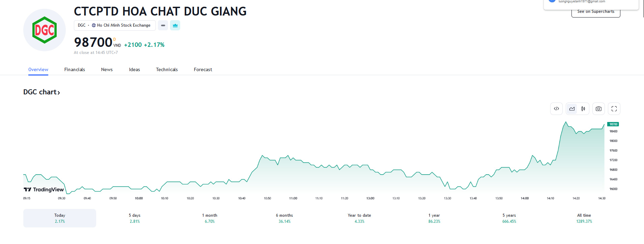644x244 pixels.
Task: Click the TradingView logo on the chart
Action: (x=44, y=189)
